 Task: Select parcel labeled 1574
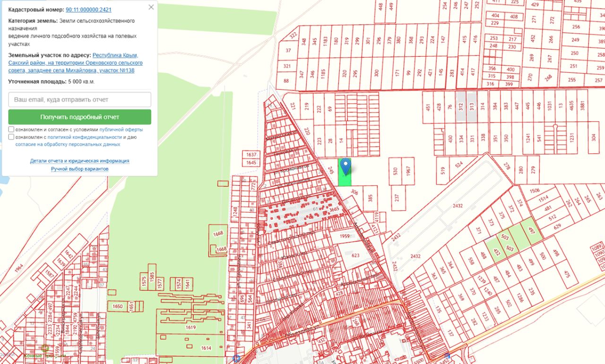click(x=179, y=284)
